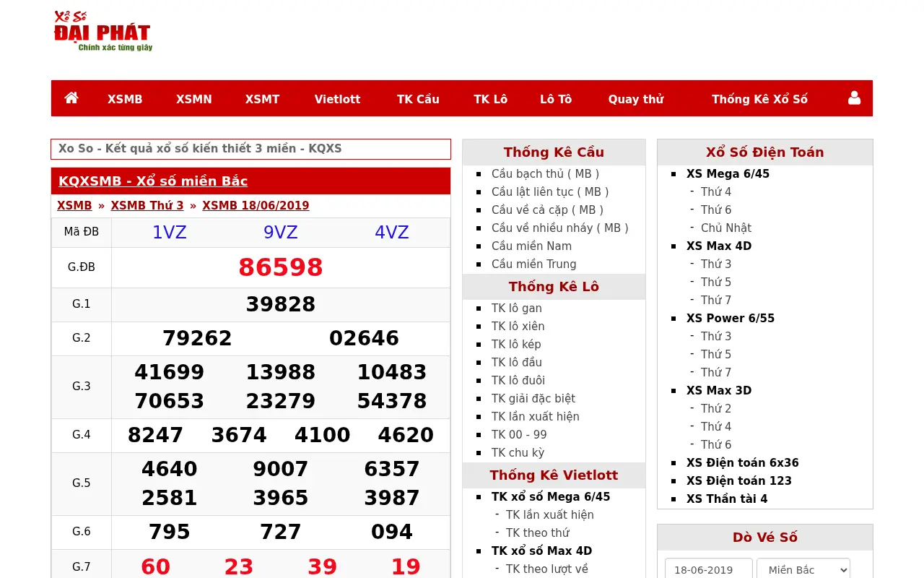Open Cầu bạch thủ ( MB ) link

click(545, 173)
